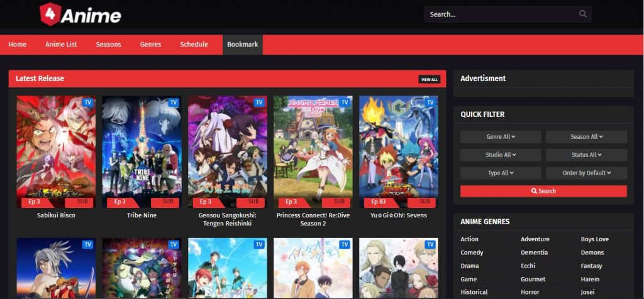The image size is (644, 299).
Task: Click the red Search button in Quick Filter
Action: tap(543, 191)
